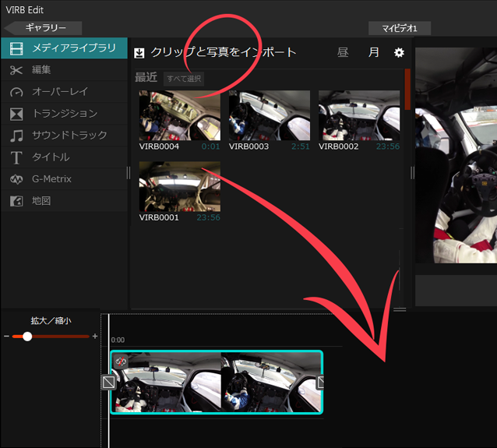Click the right library panel splitter handle

pos(412,173)
